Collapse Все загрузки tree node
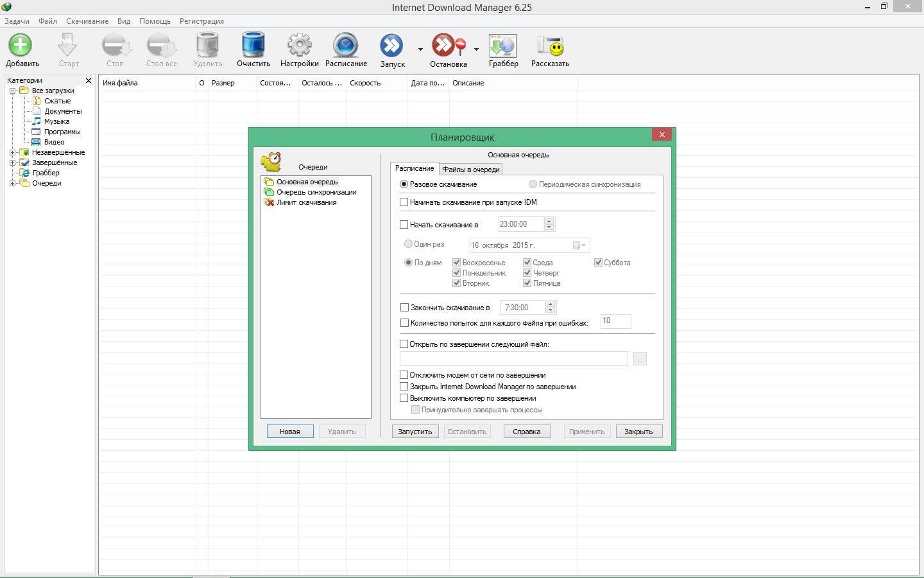 click(x=12, y=91)
